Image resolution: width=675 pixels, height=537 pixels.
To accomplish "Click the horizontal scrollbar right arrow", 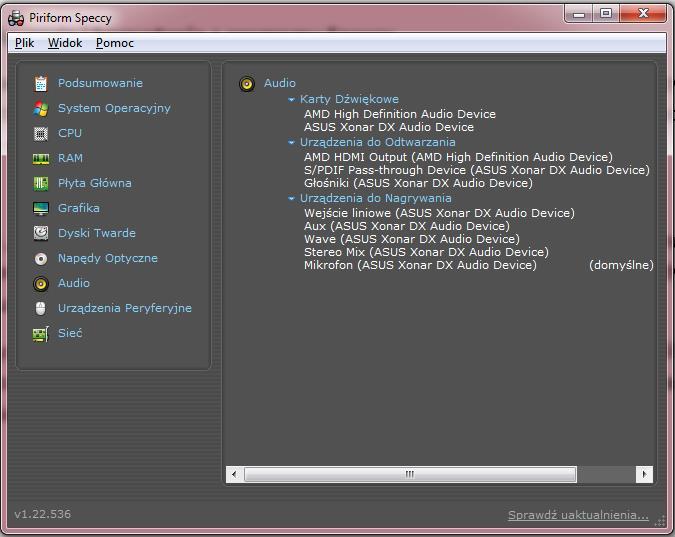I will (x=644, y=474).
